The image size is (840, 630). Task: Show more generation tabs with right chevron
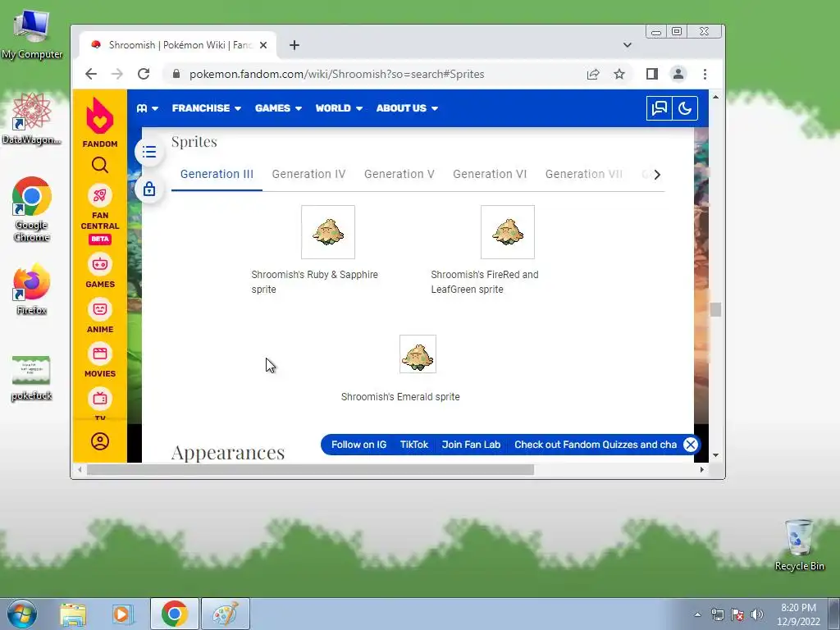pyautogui.click(x=657, y=174)
